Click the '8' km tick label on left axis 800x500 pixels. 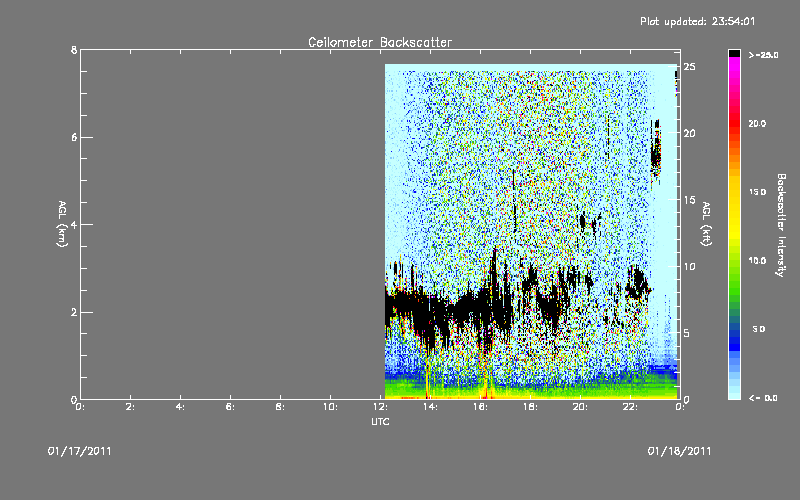point(74,50)
